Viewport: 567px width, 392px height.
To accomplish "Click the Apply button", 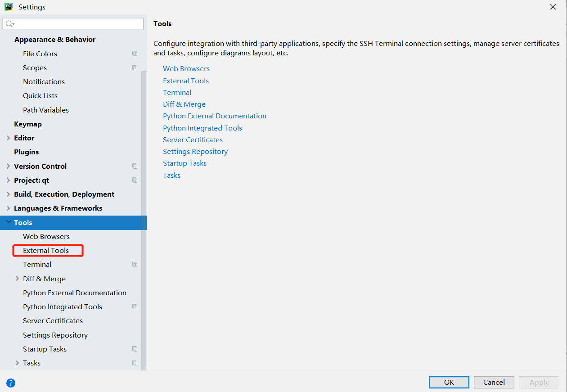I will [539, 383].
